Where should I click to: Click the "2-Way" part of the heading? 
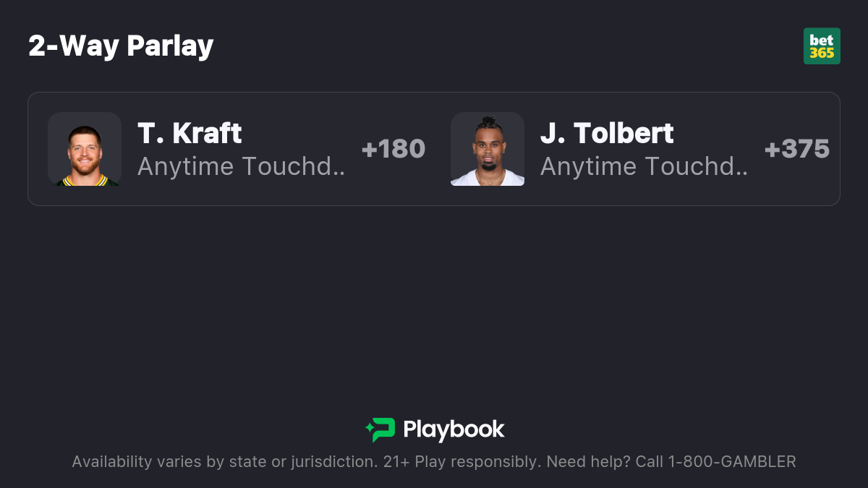pos(74,46)
